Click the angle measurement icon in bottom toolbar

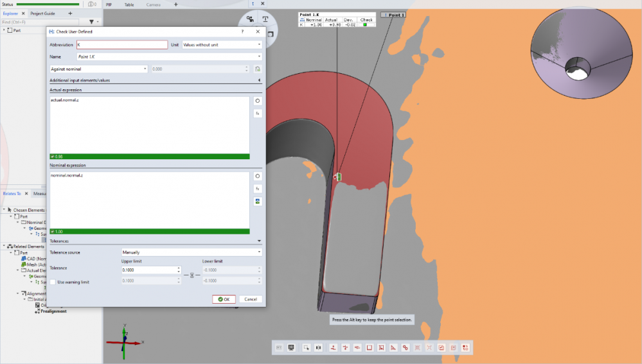pos(393,347)
